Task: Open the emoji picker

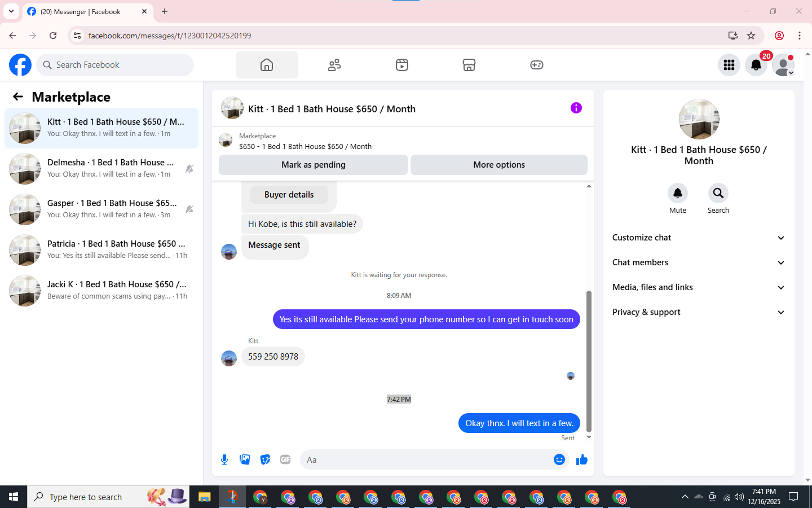Action: coord(559,459)
